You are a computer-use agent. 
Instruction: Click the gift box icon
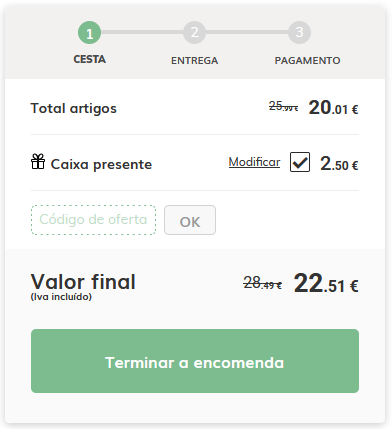coord(38,161)
